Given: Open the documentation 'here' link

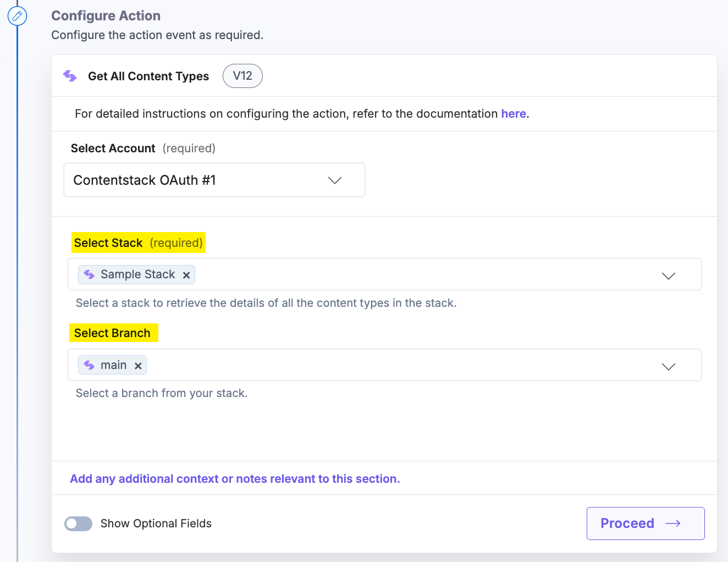Looking at the screenshot, I should [x=514, y=114].
